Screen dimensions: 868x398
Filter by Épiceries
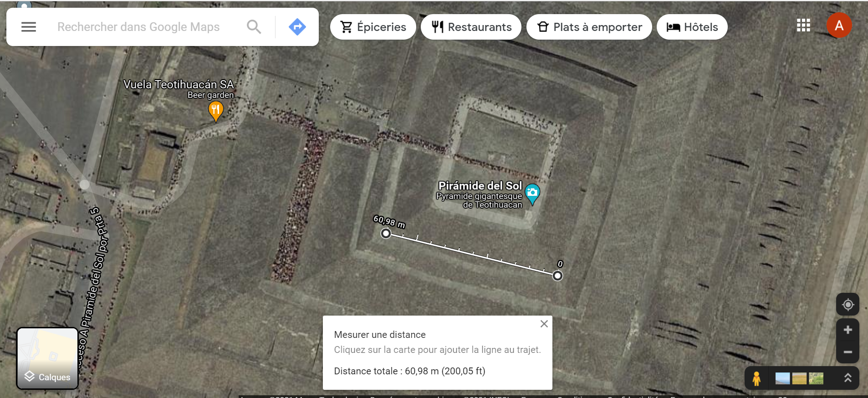pyautogui.click(x=373, y=27)
